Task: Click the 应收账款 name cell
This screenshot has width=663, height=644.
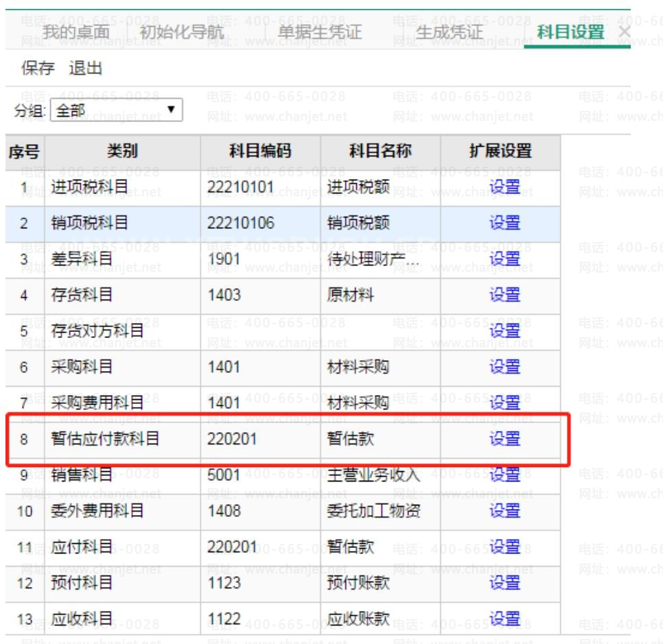Action: [x=380, y=619]
